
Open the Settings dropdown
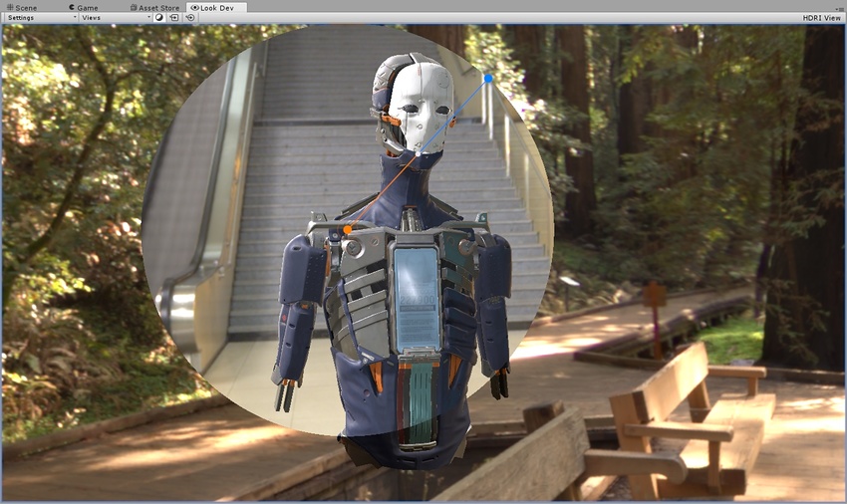tap(40, 18)
